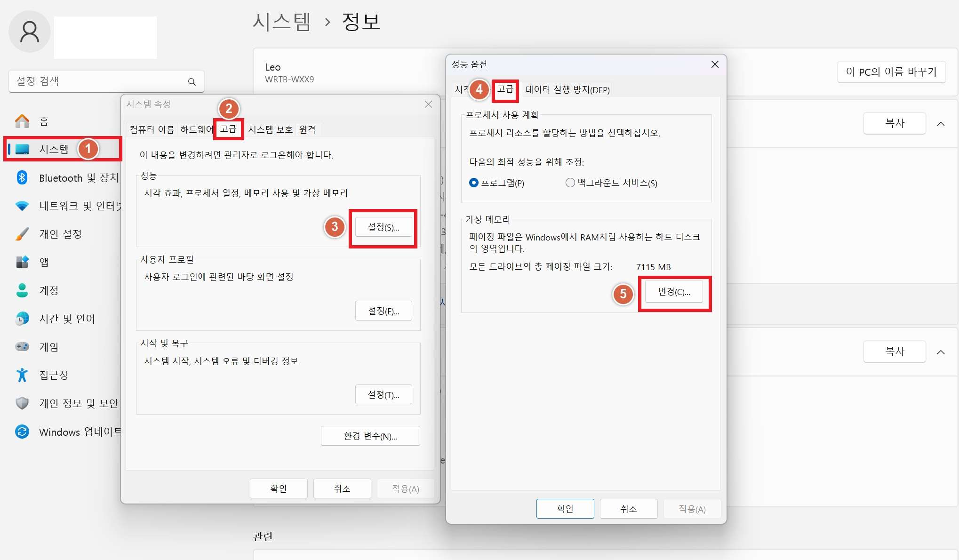Click 변경(C)... virtual memory button
This screenshot has width=959, height=560.
click(x=674, y=292)
